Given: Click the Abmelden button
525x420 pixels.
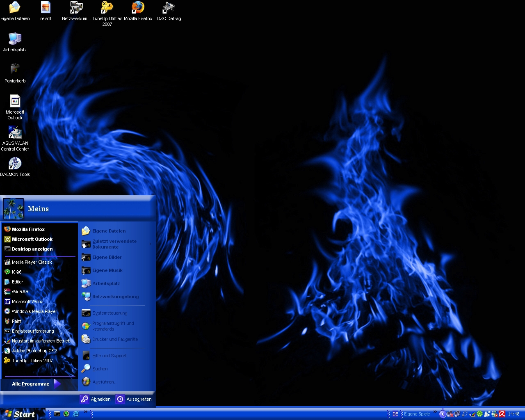Looking at the screenshot, I should coord(96,399).
